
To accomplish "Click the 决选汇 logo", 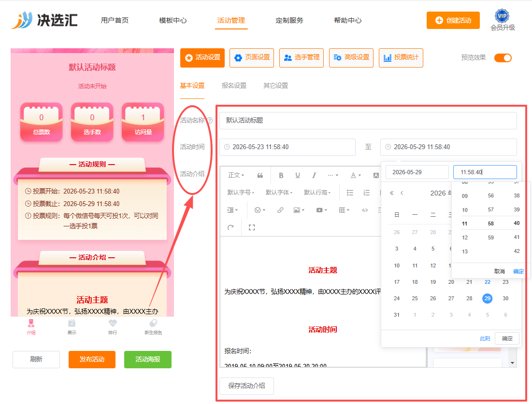I will click(44, 20).
